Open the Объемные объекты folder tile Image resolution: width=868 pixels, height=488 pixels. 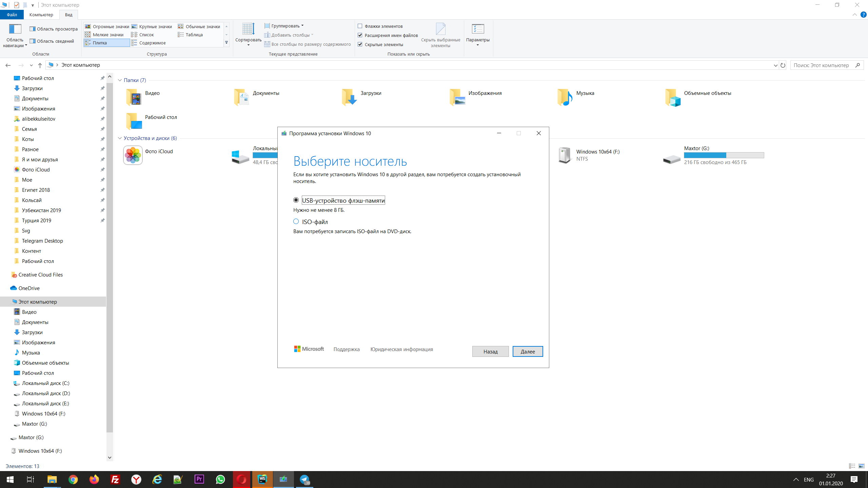click(x=698, y=97)
